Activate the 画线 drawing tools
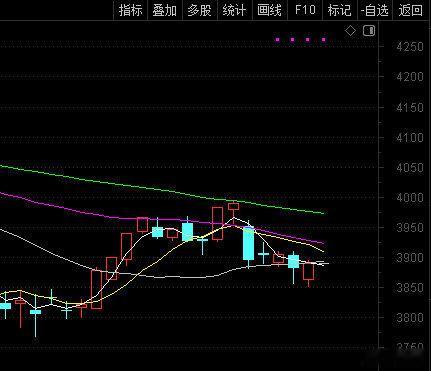The height and width of the screenshot is (371, 431). tap(269, 10)
